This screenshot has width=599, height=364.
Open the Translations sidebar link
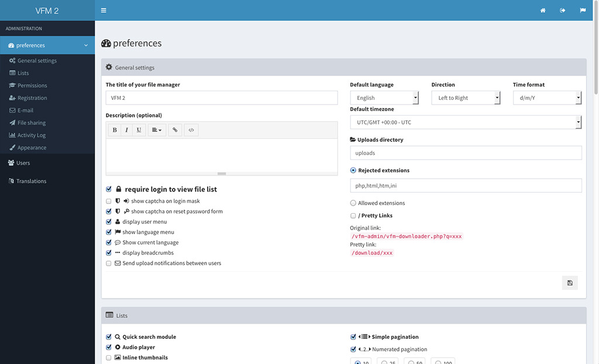(x=31, y=181)
